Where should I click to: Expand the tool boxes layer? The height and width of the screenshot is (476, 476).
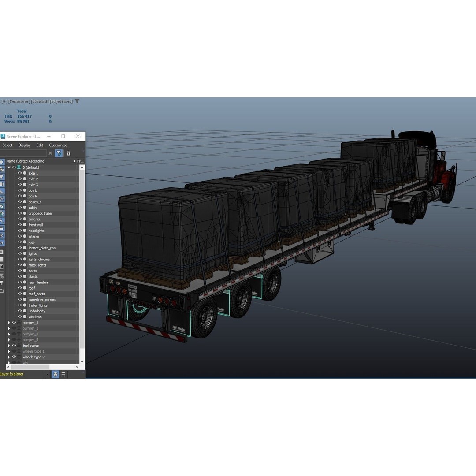pos(8,345)
